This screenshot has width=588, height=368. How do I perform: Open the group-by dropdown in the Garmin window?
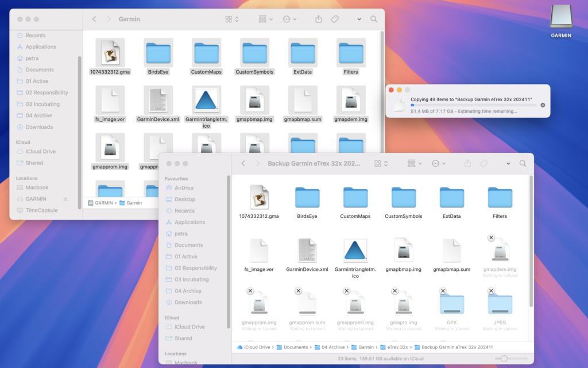click(x=265, y=19)
